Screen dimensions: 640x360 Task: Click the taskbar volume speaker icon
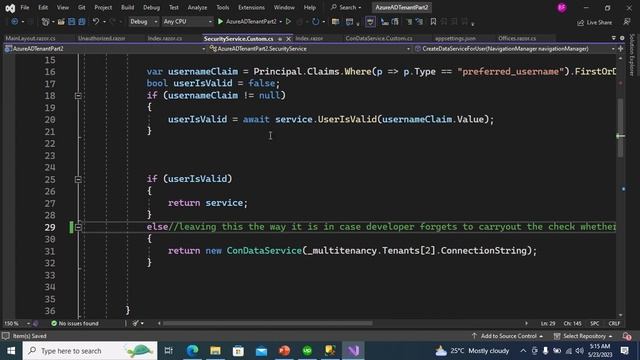coord(580,351)
